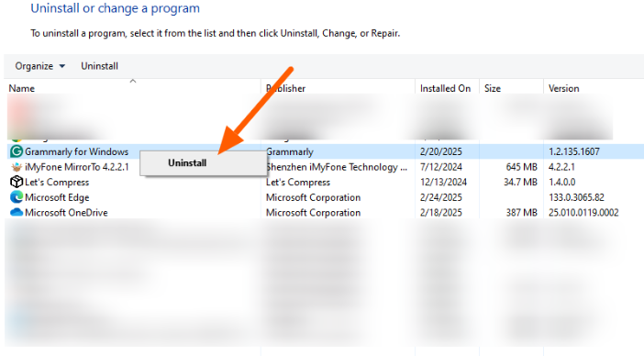Click version 4.2.2.1 in the Version column

pyautogui.click(x=561, y=167)
